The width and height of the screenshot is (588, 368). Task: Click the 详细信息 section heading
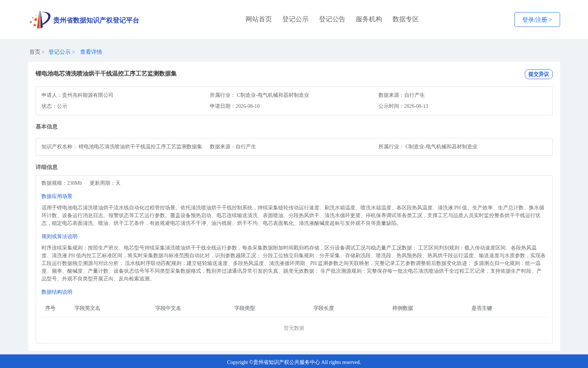pos(47,167)
